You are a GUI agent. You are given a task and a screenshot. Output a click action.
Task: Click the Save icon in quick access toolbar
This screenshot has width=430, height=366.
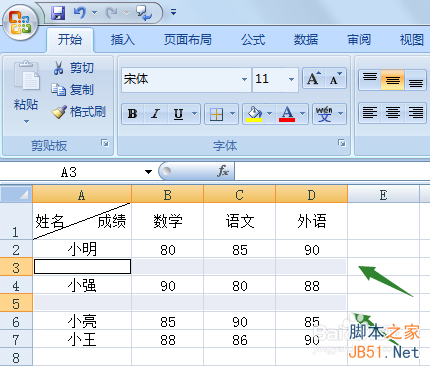pyautogui.click(x=58, y=13)
